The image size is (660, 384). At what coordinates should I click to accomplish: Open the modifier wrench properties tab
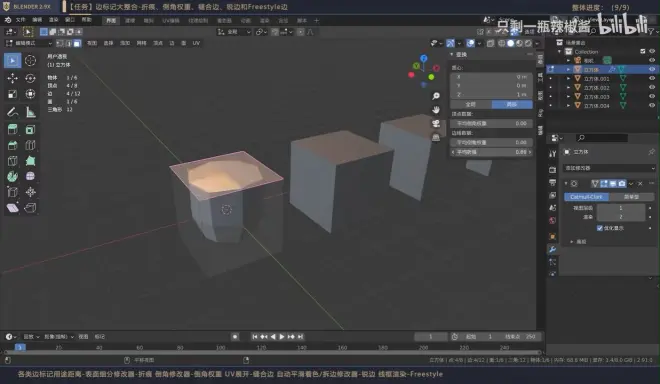553,249
